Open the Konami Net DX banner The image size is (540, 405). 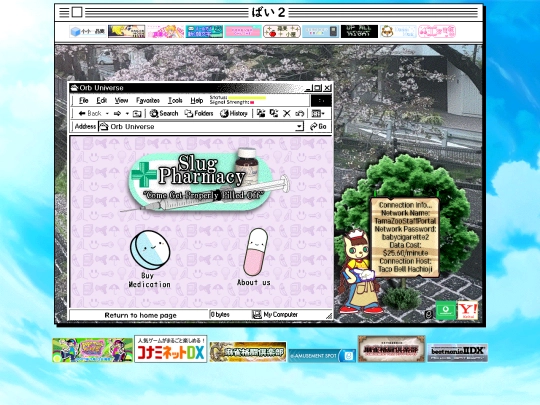tap(171, 349)
